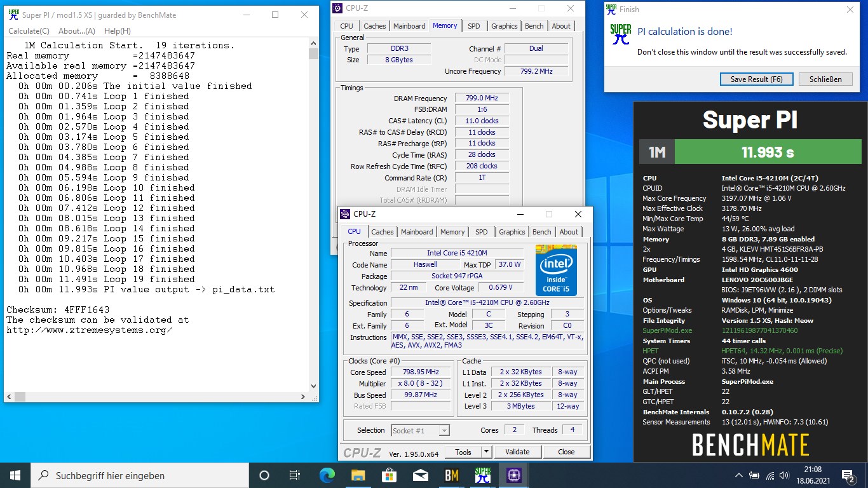Select CPU tab in back CPU-Z window
This screenshot has width=868, height=488.
pyautogui.click(x=346, y=26)
